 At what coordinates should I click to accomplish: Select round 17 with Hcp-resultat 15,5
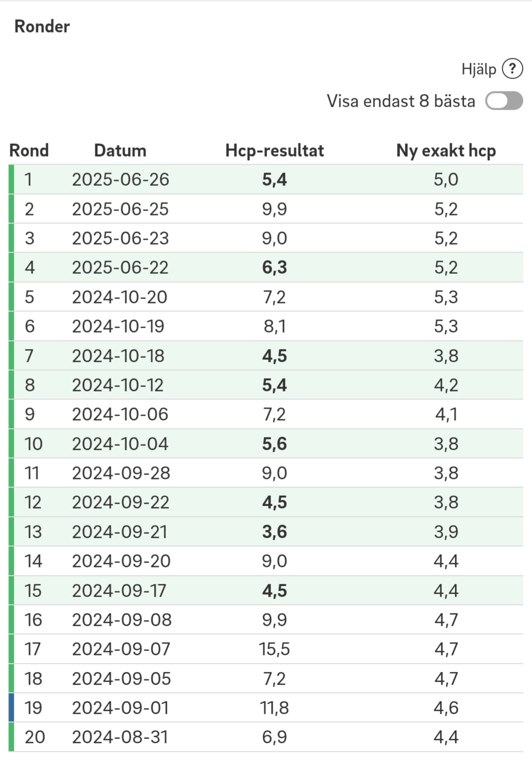(x=266, y=649)
